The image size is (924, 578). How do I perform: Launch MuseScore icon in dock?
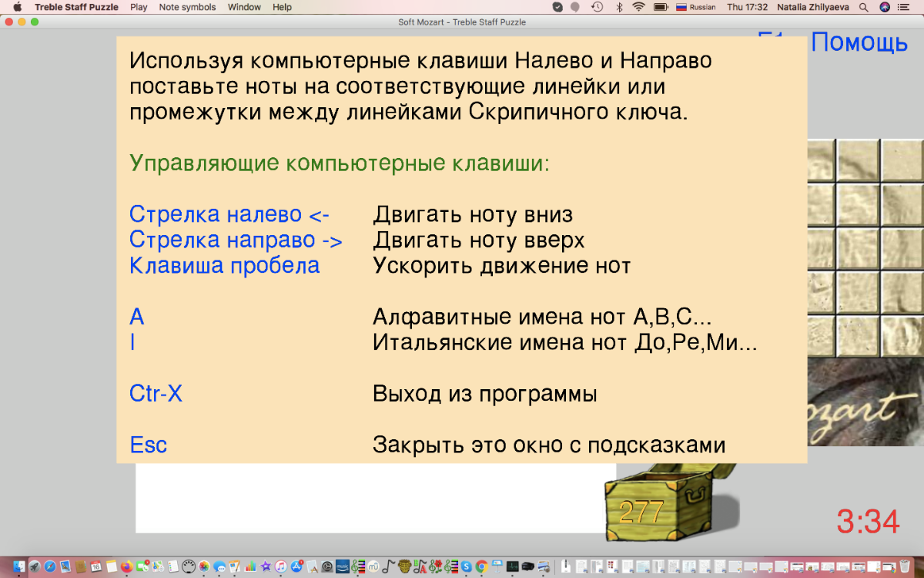click(373, 567)
